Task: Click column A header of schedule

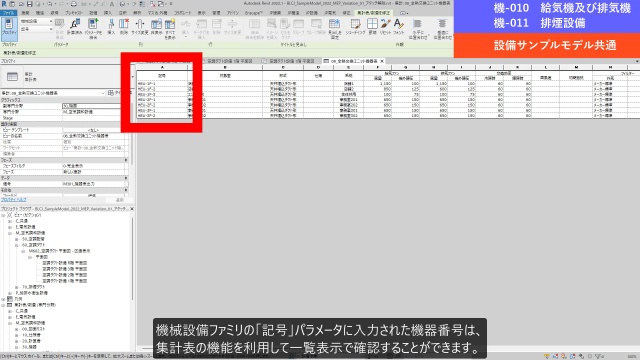Action: tap(162, 67)
